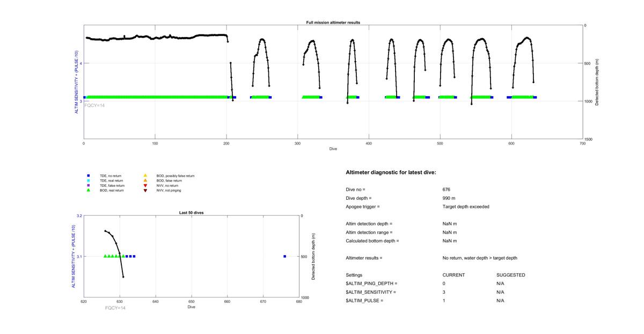Click the 'CURRENT' column header
Image resolution: width=644 pixels, height=334 pixels.
point(453,275)
